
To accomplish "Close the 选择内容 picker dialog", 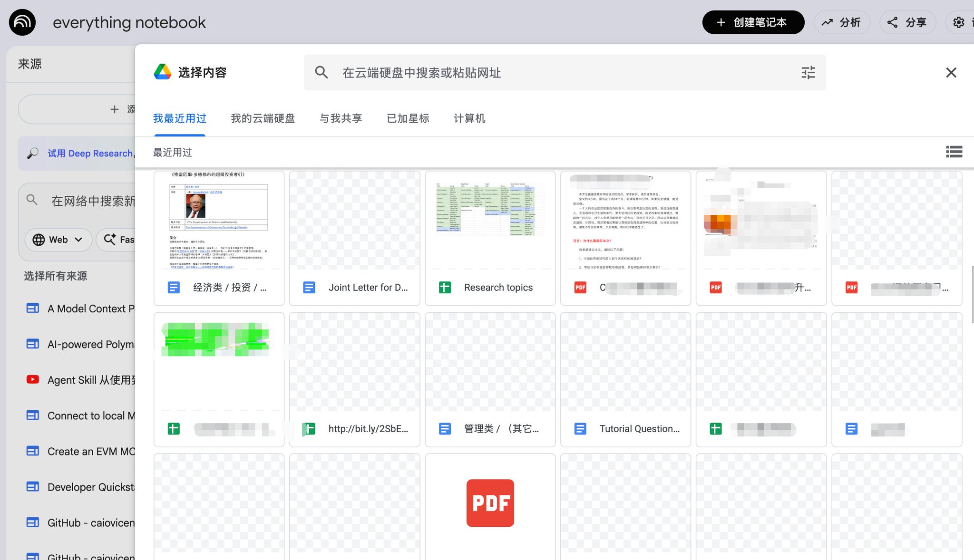I will click(951, 73).
